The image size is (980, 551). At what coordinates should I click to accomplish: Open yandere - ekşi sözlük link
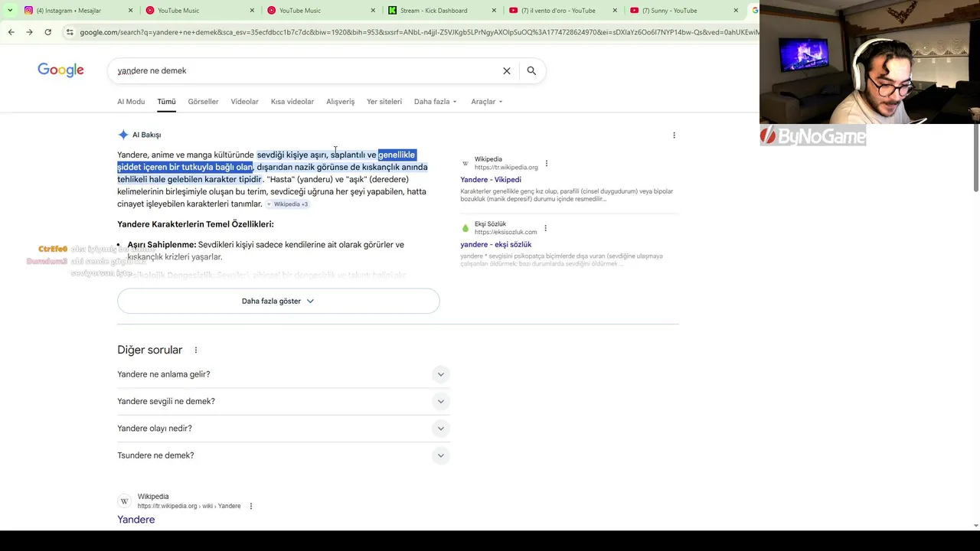(x=495, y=245)
